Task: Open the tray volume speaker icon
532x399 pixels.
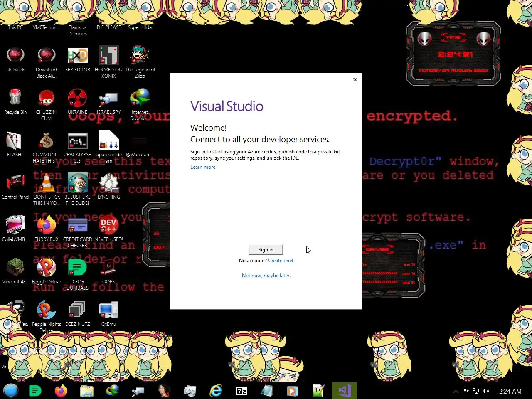Action: coord(486,391)
